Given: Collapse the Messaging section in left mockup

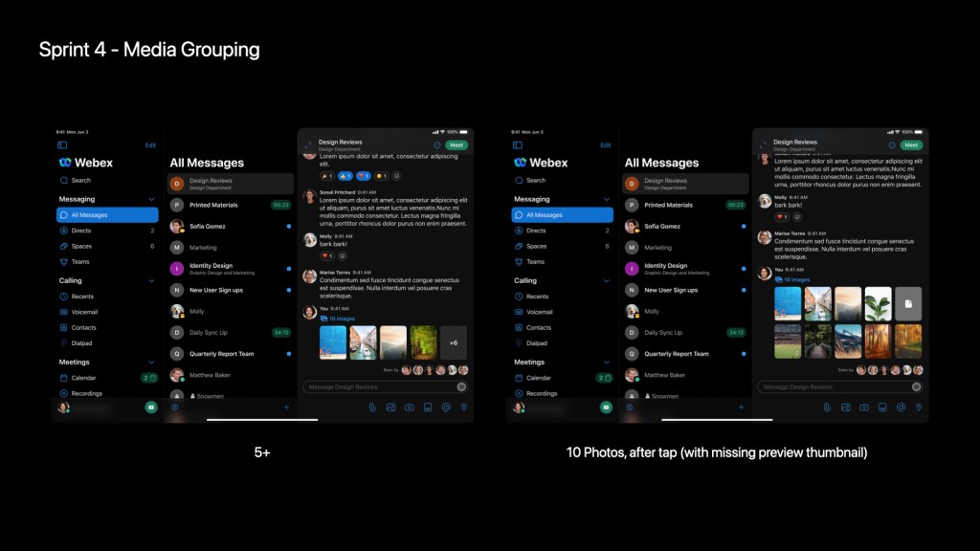Looking at the screenshot, I should coord(151,199).
